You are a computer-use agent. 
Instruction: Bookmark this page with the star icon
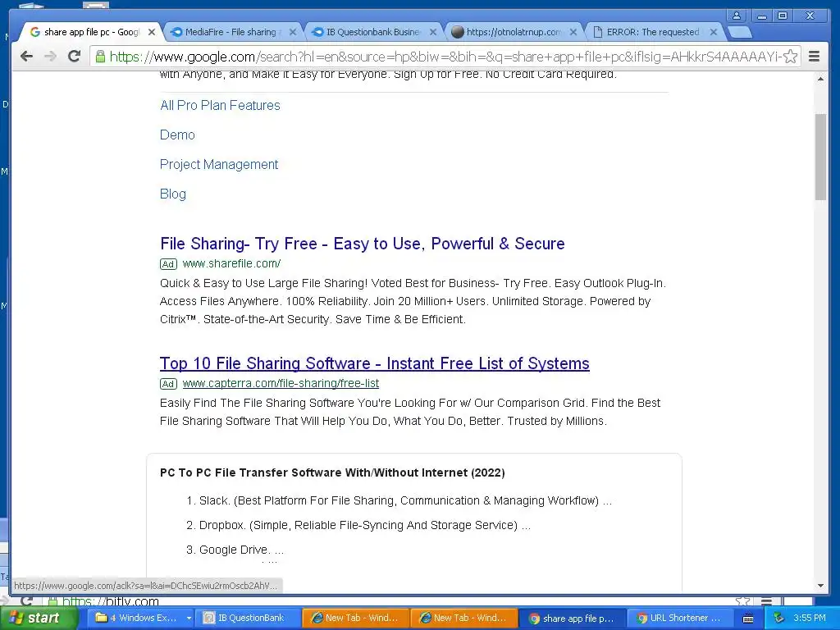pos(790,57)
